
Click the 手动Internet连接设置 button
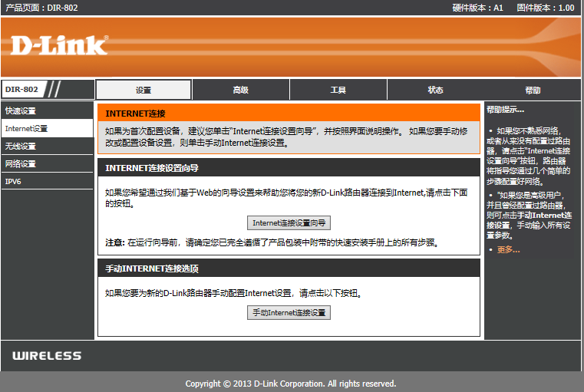point(289,313)
